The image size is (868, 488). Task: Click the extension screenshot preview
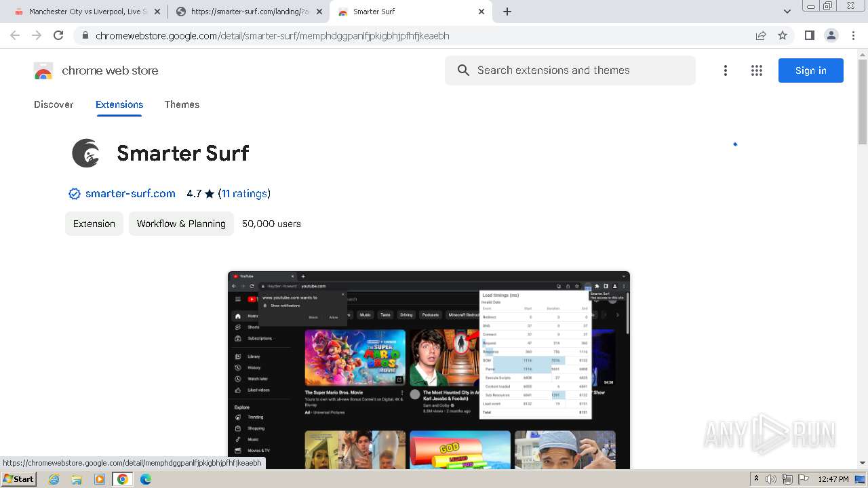(429, 370)
